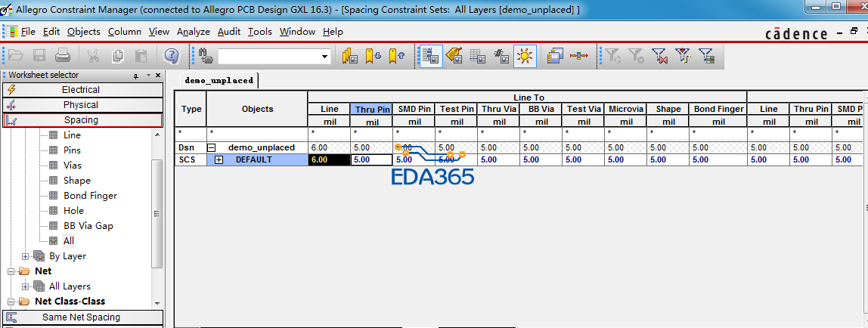Image resolution: width=868 pixels, height=328 pixels.
Task: Open the Spacing worksheet section
Action: [83, 120]
